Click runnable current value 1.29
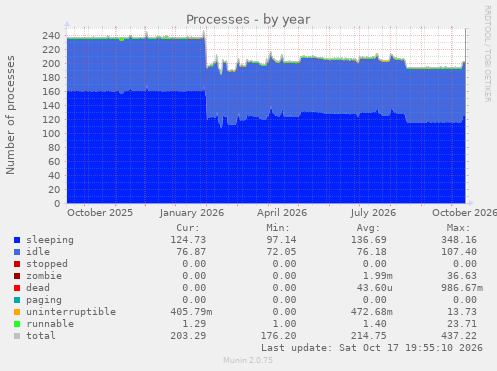This screenshot has width=497, height=371. pyautogui.click(x=194, y=324)
